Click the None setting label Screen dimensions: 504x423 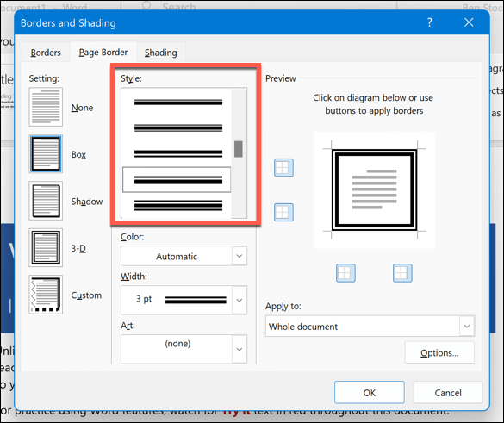click(82, 108)
